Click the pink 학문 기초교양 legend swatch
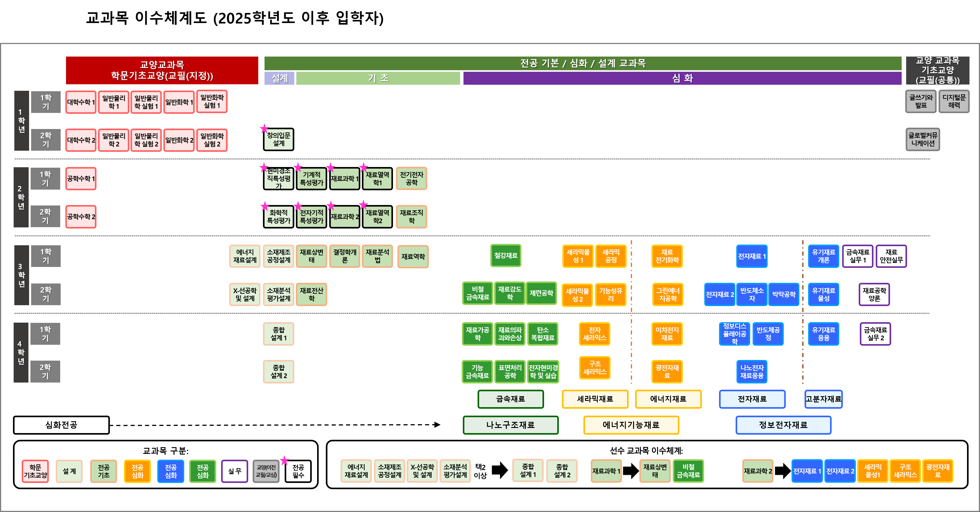This screenshot has height=512, width=980. (x=35, y=471)
